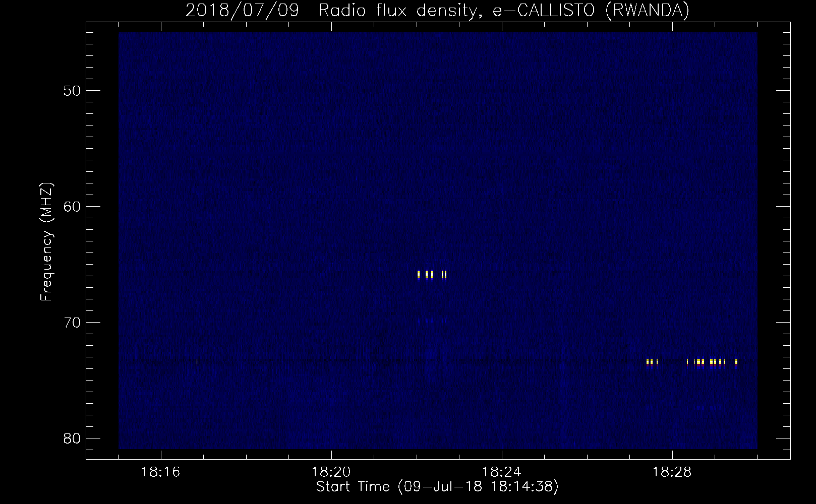Screen dimensions: 816x504
Task: Click the plot title '2018/07/09 Radio flux density, e-CALLISTO (RWANDA)'
Action: pos(437,10)
